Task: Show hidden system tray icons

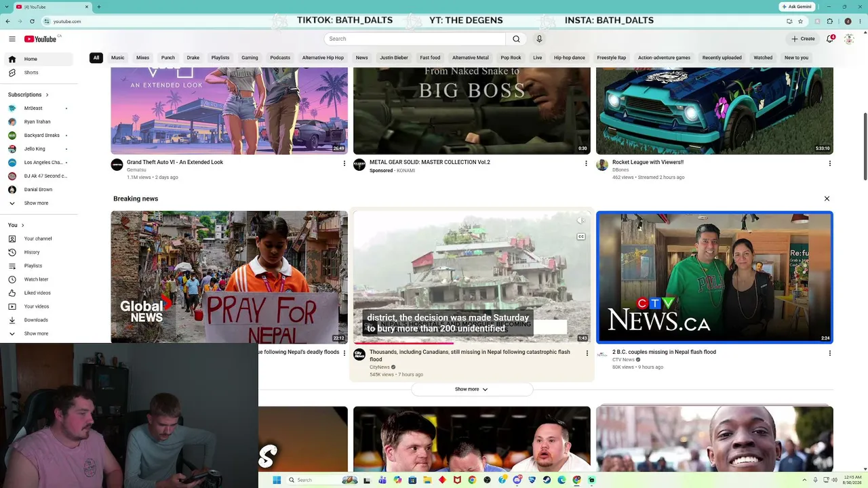Action: coord(804,480)
